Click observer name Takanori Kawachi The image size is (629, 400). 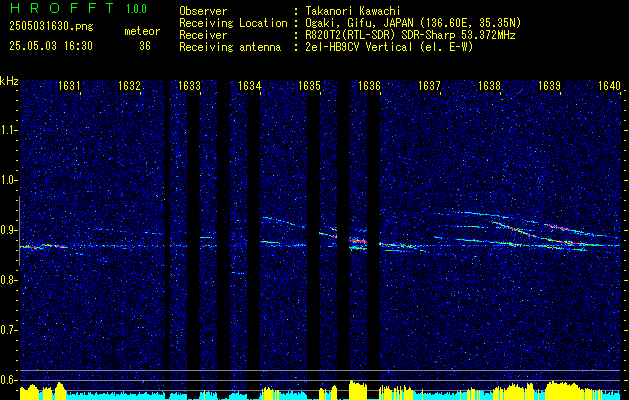point(353,11)
